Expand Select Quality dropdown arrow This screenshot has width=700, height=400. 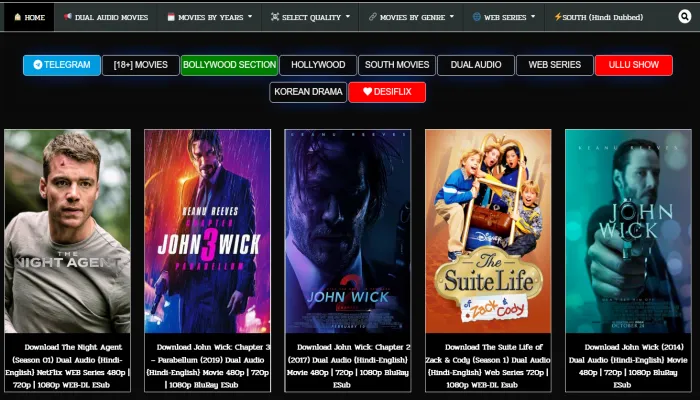coord(348,17)
